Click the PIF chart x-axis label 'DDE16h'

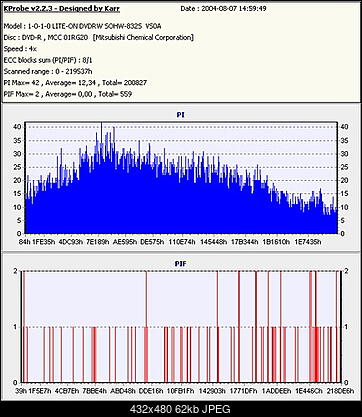[x=151, y=391]
